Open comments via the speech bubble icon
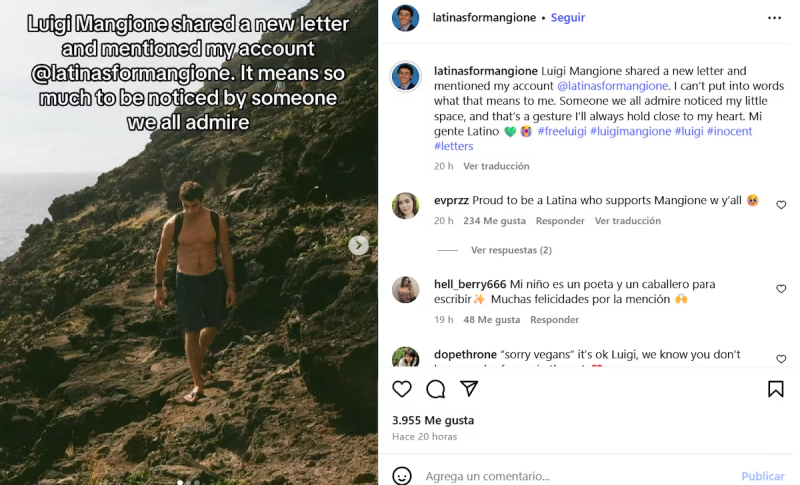 pyautogui.click(x=436, y=389)
